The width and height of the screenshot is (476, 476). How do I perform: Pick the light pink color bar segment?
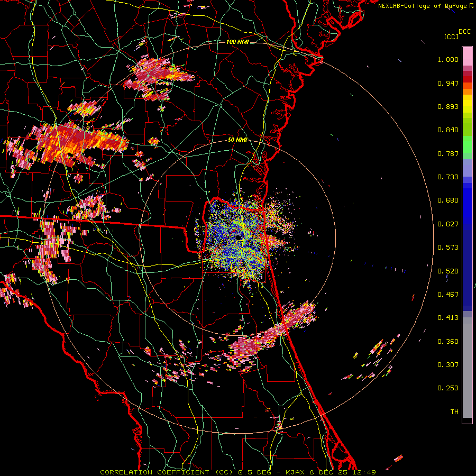(x=467, y=56)
